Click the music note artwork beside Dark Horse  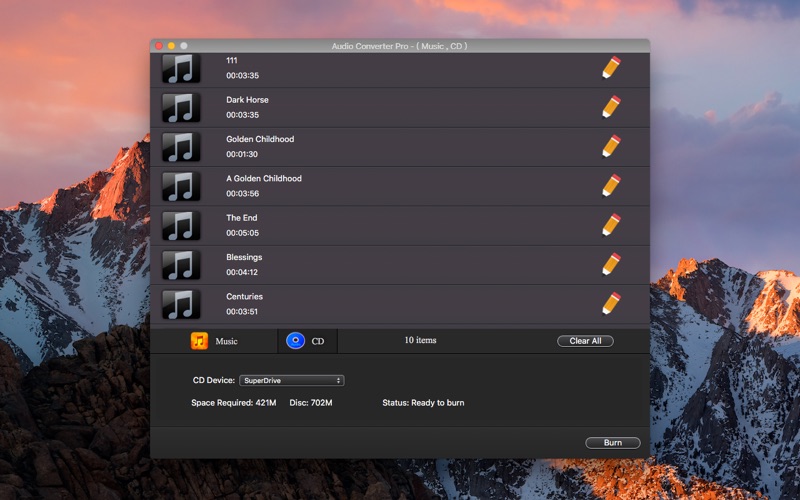point(181,108)
